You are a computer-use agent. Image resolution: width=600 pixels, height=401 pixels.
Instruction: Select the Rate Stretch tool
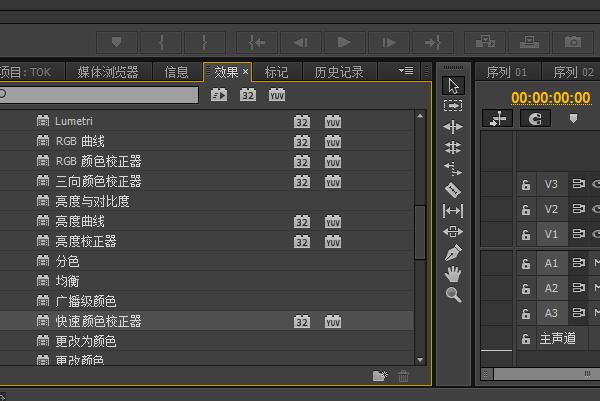[453, 168]
